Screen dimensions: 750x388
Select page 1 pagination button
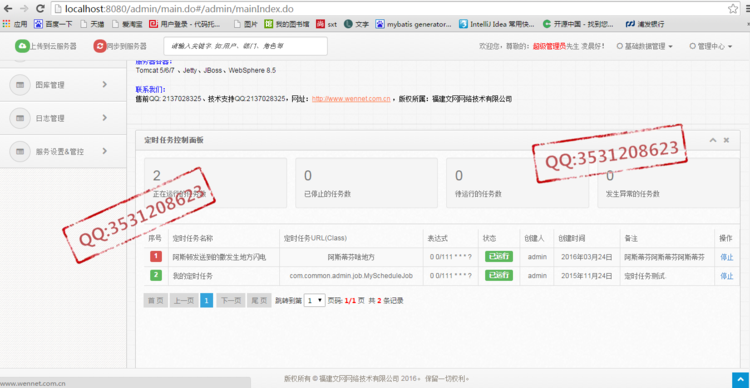[x=206, y=300]
